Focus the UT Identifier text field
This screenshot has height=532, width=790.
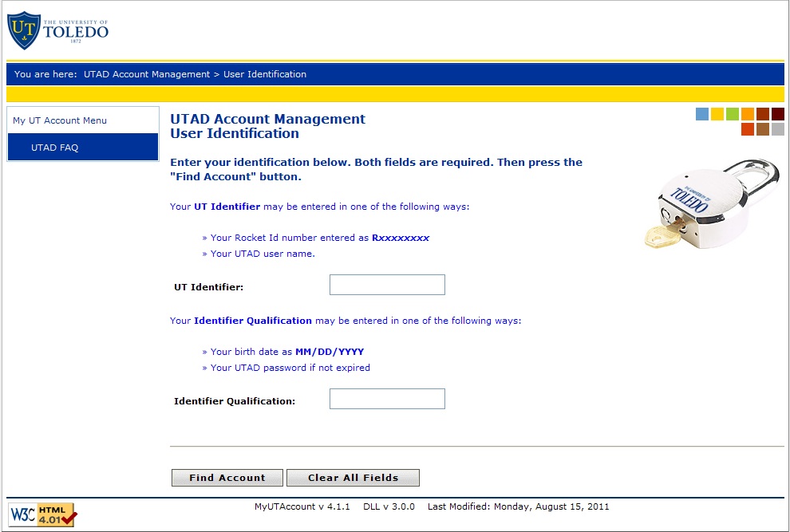pos(387,285)
